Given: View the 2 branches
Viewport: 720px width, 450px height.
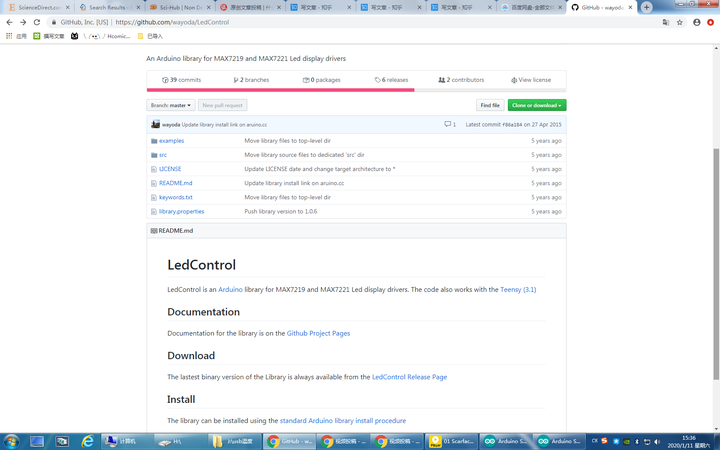Looking at the screenshot, I should pos(251,80).
